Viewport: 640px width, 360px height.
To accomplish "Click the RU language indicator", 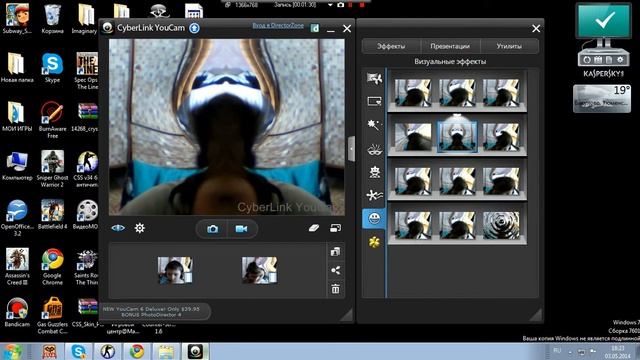I will pos(557,351).
